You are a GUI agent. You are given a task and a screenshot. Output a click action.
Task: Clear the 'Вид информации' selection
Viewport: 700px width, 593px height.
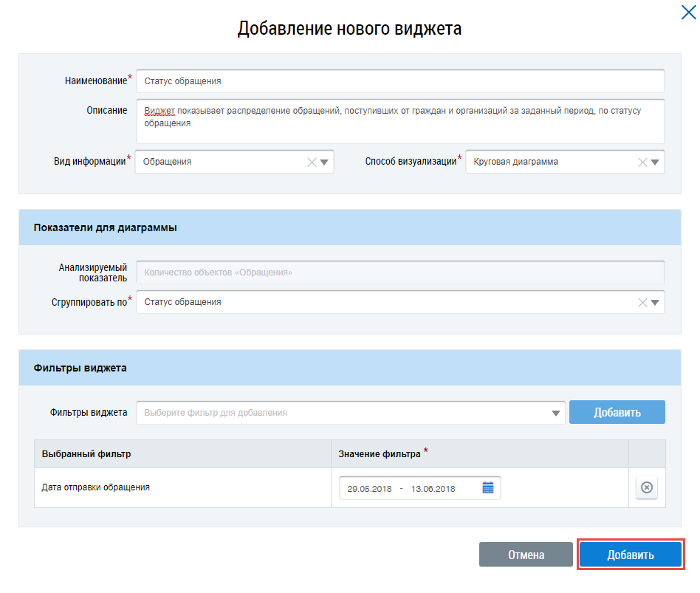312,162
